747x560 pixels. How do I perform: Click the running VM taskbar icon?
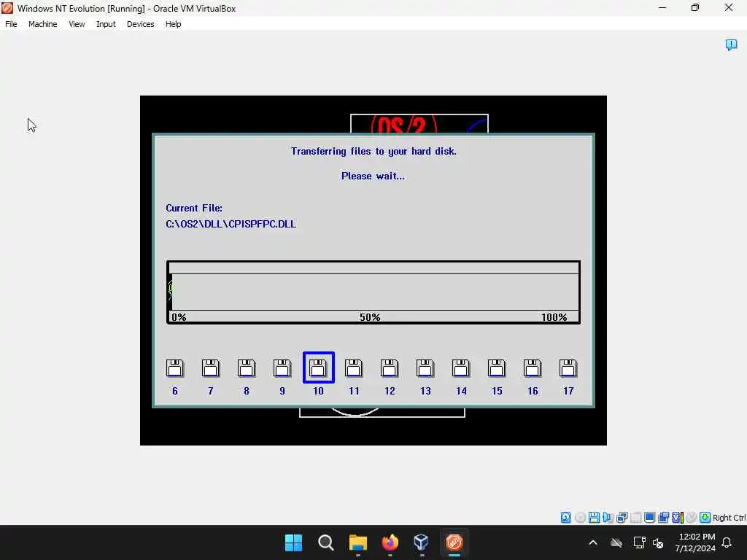(454, 542)
